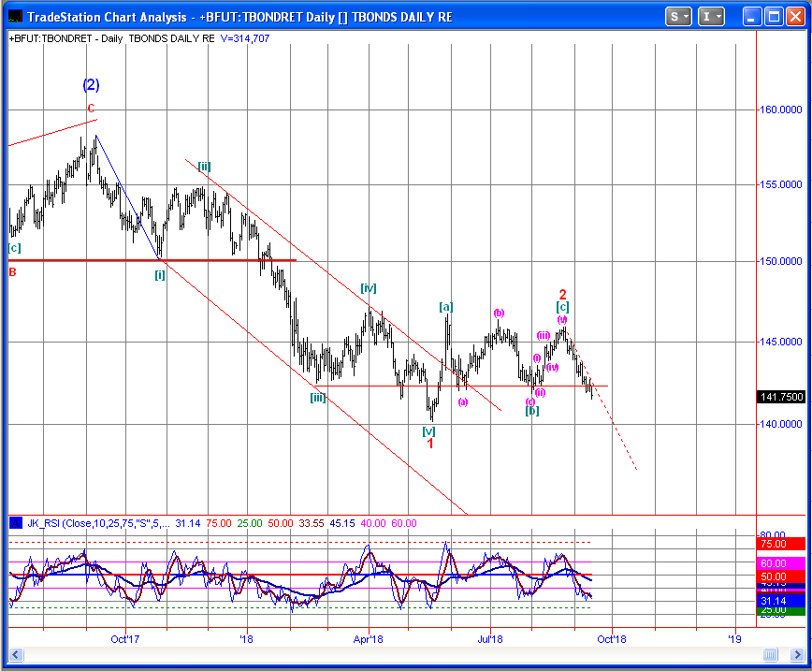Select the magenta (iv) wave label

(x=553, y=368)
